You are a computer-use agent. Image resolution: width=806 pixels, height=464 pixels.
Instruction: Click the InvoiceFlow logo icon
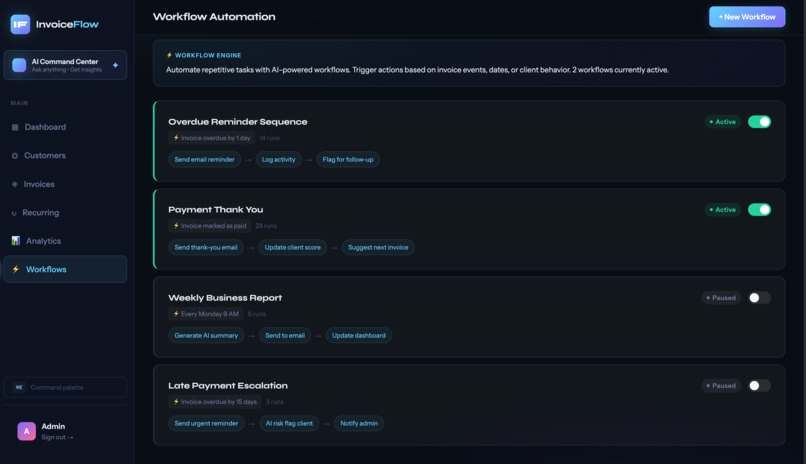pos(21,24)
